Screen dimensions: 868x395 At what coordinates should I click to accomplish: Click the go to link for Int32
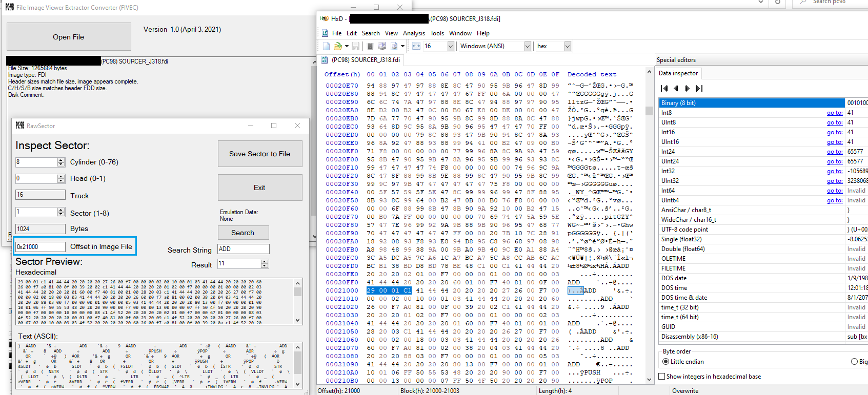834,171
